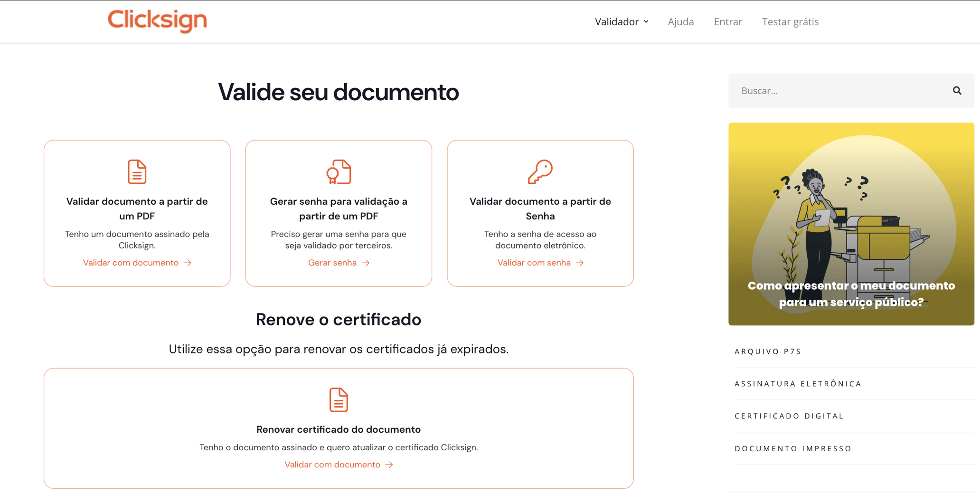980x493 pixels.
Task: Click the arrow next to Validar com senha
Action: pos(580,262)
